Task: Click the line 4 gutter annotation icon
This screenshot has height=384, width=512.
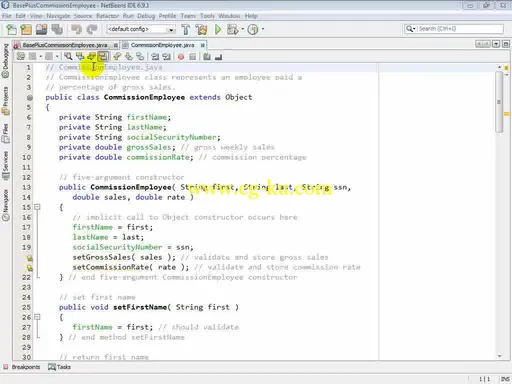Action: [x=29, y=98]
